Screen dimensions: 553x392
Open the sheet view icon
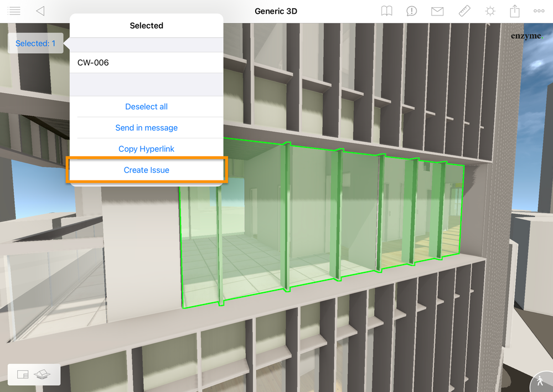pos(23,374)
